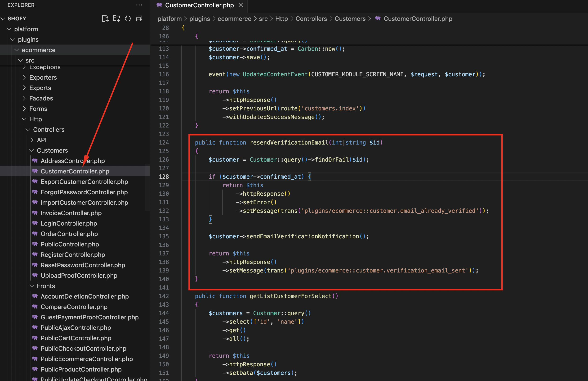The width and height of the screenshot is (588, 381).
Task: Click PHP icon beside CompareController.php
Action: [x=35, y=306]
